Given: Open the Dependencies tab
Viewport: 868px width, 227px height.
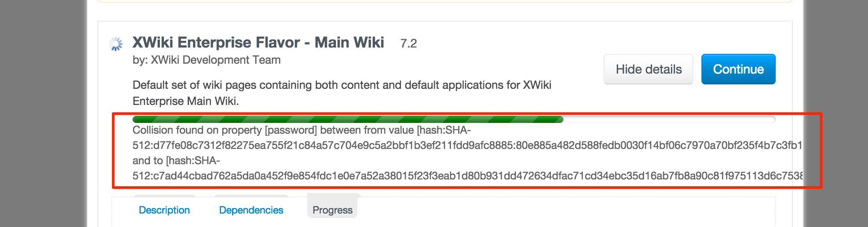Looking at the screenshot, I should 251,210.
